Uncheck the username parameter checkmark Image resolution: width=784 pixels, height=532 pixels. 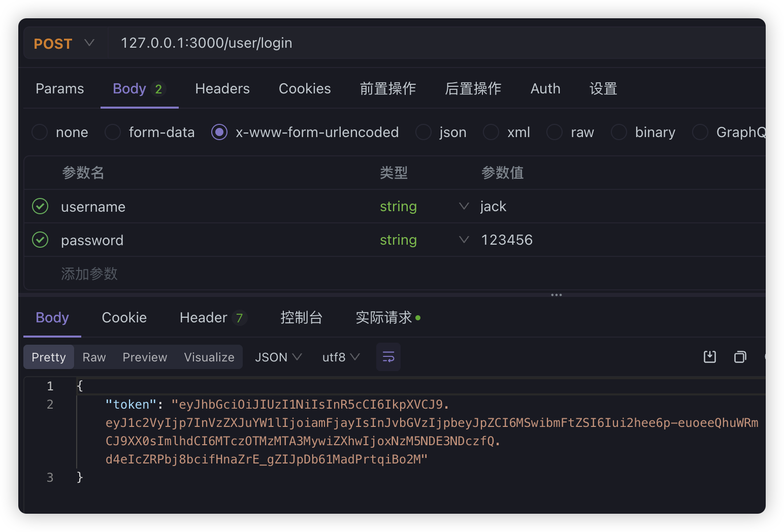pyautogui.click(x=40, y=207)
